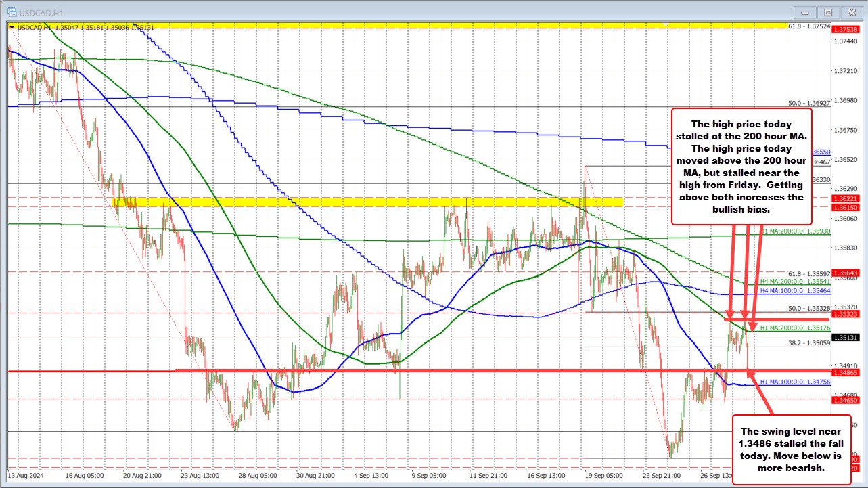Click the 1.35131 current price tag
The width and height of the screenshot is (868, 488).
click(846, 338)
